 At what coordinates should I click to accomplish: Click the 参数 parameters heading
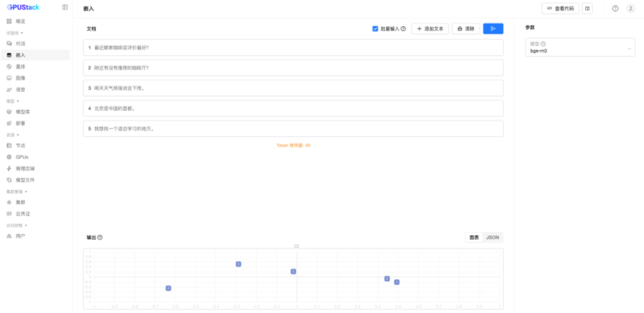(x=530, y=28)
